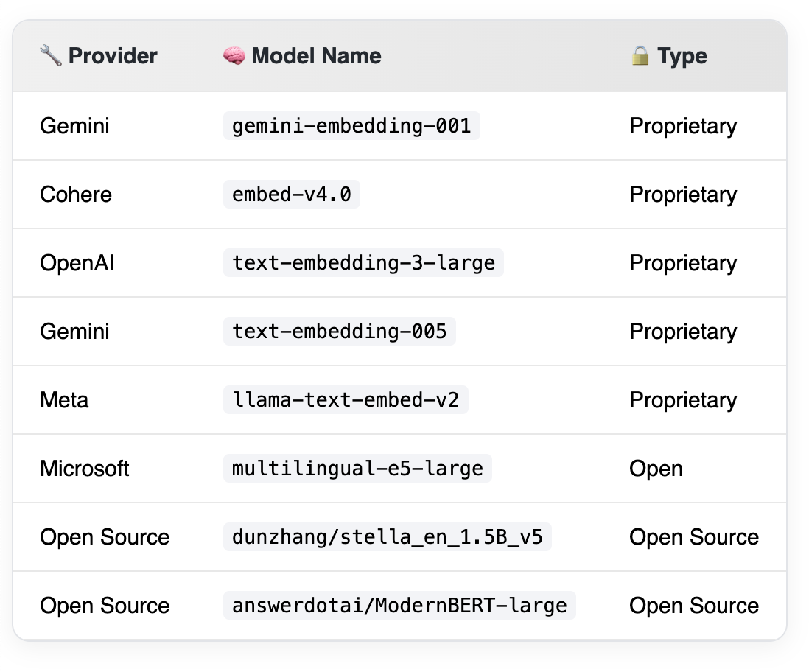
Task: Choose the Microsoft provider cell
Action: tap(85, 469)
